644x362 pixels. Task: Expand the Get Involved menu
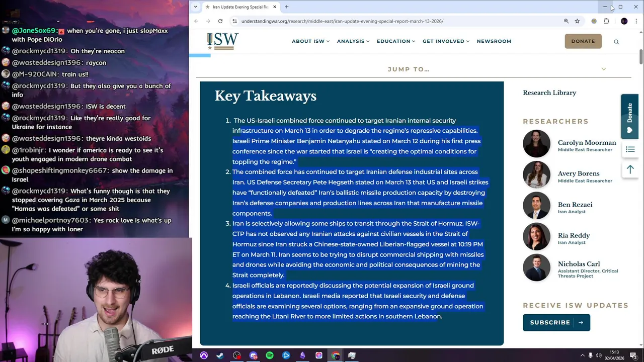446,41
